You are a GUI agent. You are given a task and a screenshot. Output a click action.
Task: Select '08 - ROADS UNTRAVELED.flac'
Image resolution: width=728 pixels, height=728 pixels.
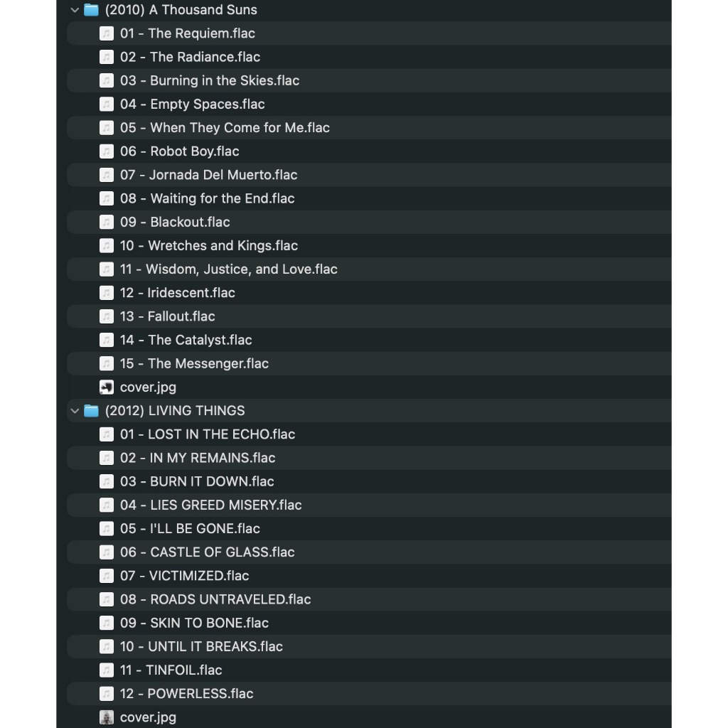coord(215,599)
